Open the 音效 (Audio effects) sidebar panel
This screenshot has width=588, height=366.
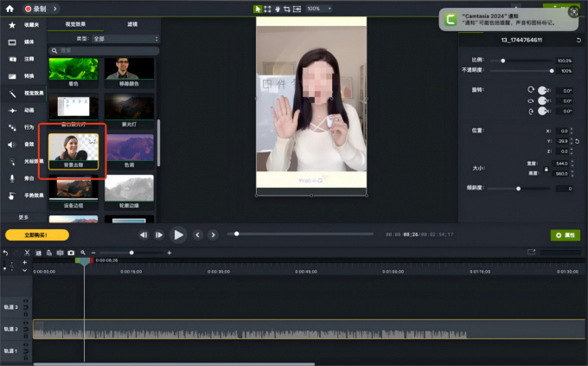(x=19, y=144)
